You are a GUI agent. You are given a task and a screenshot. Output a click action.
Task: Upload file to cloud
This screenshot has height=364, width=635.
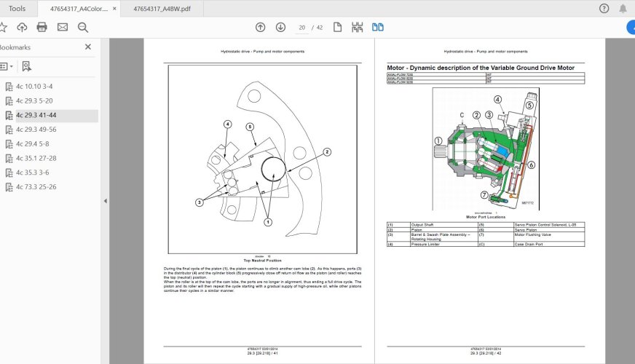pos(22,27)
